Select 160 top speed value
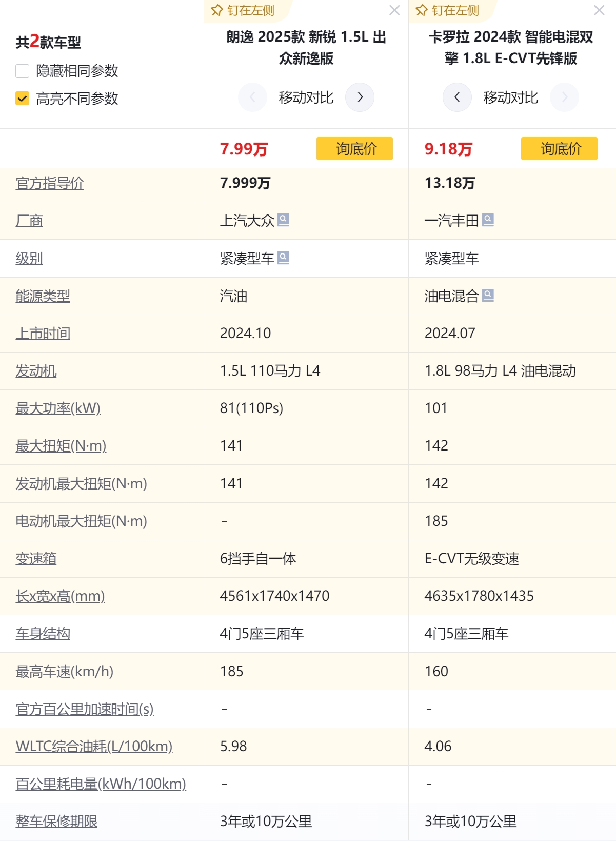Viewport: 616px width, 841px height. pyautogui.click(x=436, y=672)
